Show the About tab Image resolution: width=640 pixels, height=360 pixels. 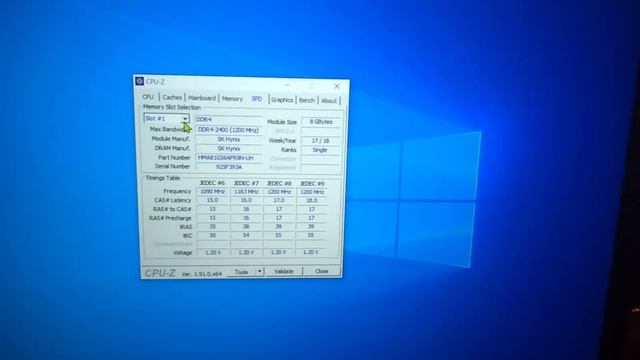(x=329, y=101)
